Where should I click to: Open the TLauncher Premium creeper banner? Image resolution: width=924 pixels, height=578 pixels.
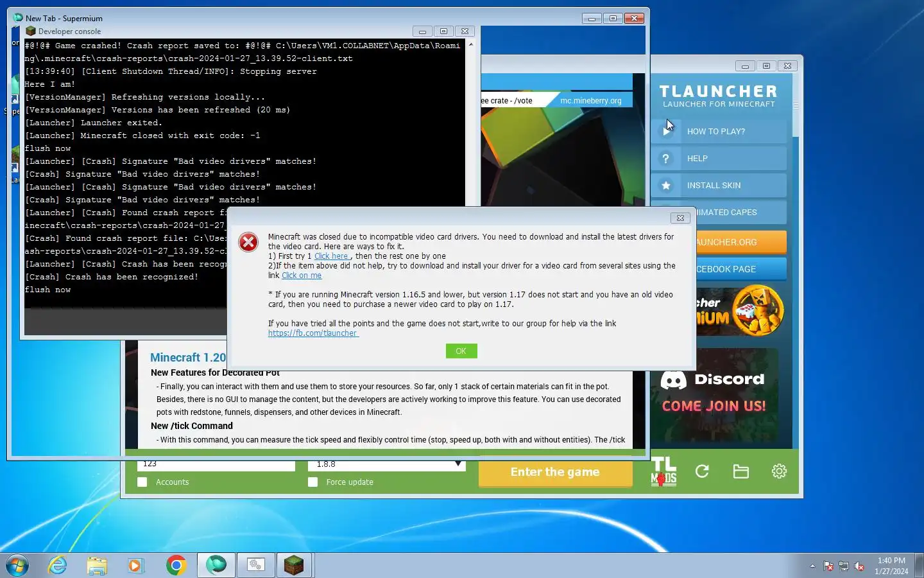(x=741, y=311)
